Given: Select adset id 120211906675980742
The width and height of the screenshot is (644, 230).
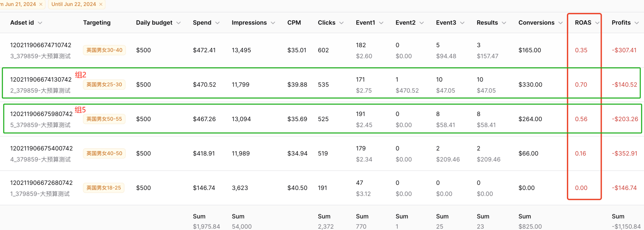Looking at the screenshot, I should (x=41, y=114).
